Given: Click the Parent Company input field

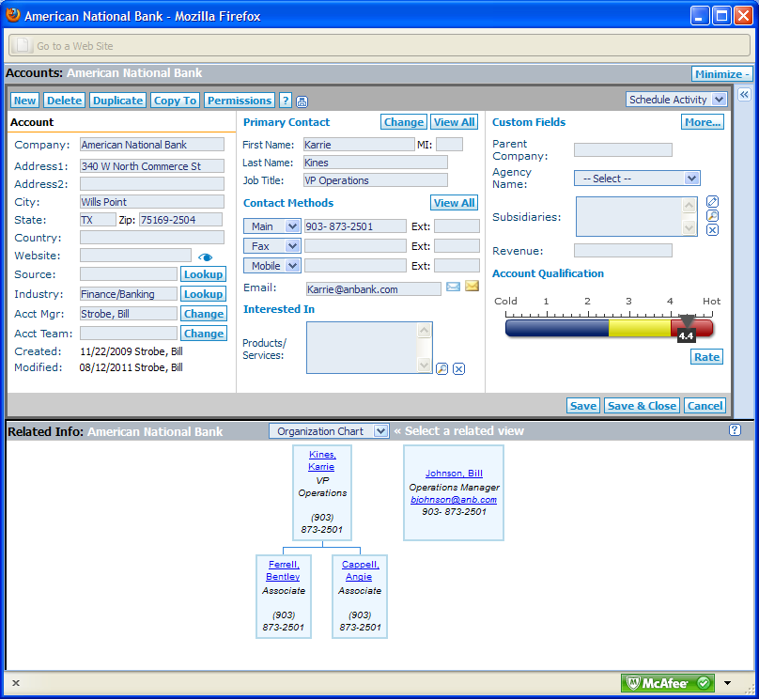Looking at the screenshot, I should 623,149.
